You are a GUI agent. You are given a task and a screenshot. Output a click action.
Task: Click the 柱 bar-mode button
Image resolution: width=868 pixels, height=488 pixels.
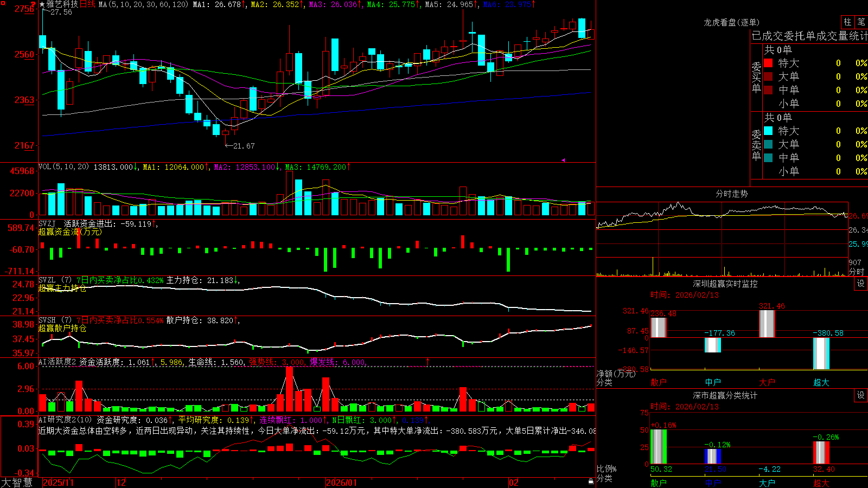click(847, 22)
